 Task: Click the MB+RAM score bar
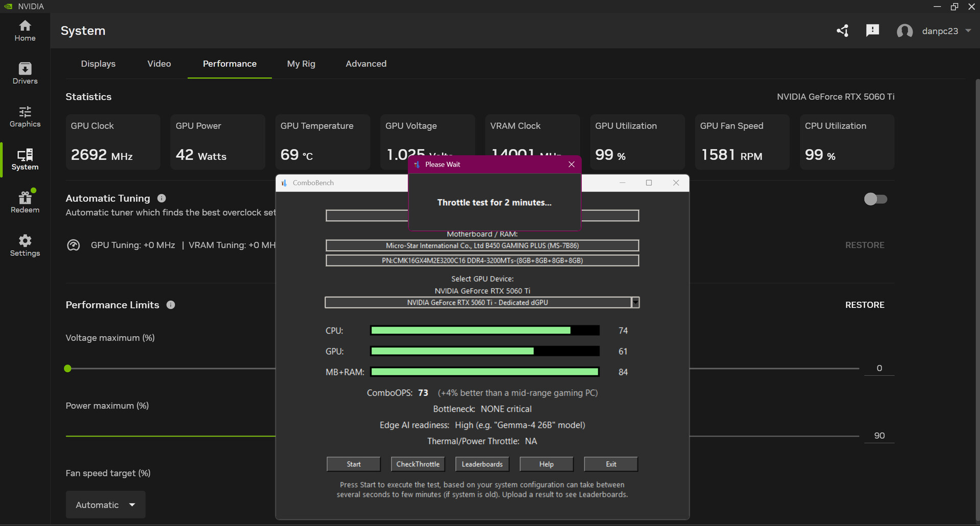pos(485,372)
